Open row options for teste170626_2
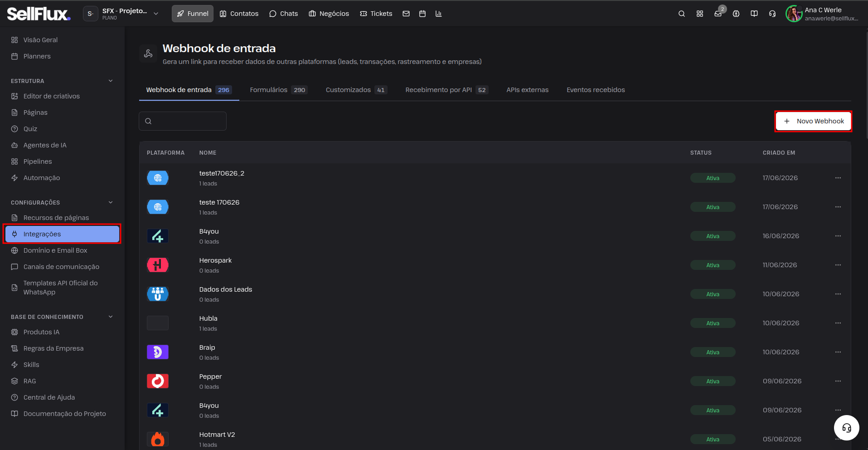Viewport: 868px width, 450px height. 838,178
